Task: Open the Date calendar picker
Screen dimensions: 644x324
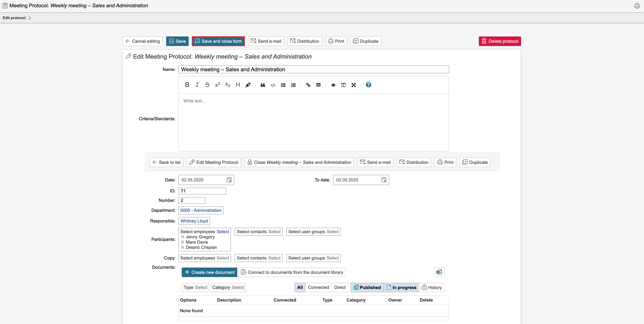Action: (229, 180)
